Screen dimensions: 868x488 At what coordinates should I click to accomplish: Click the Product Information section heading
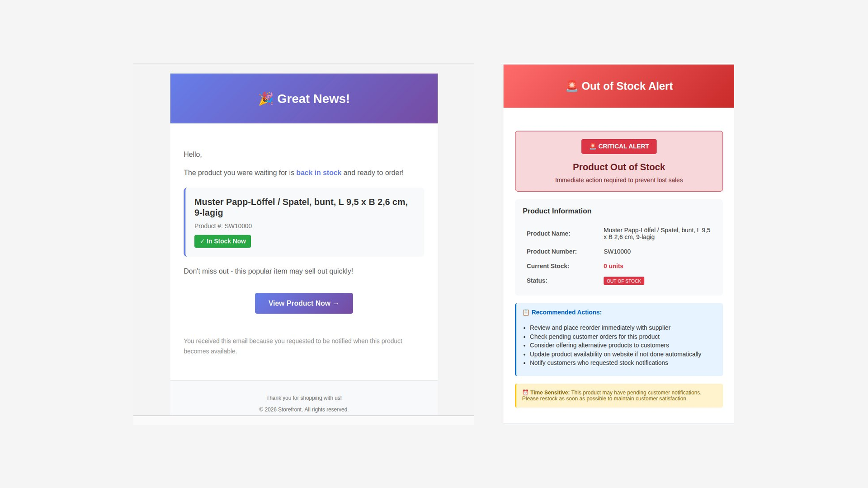[557, 211]
